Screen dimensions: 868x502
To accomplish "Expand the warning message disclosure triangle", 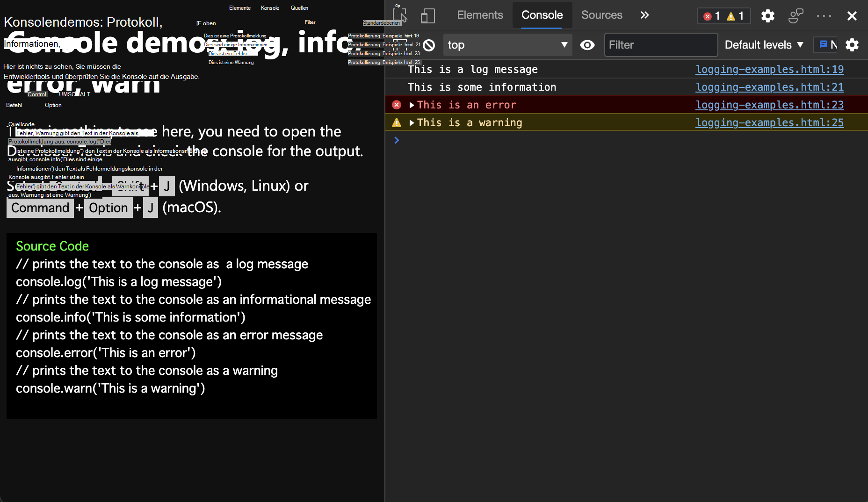I will point(412,122).
